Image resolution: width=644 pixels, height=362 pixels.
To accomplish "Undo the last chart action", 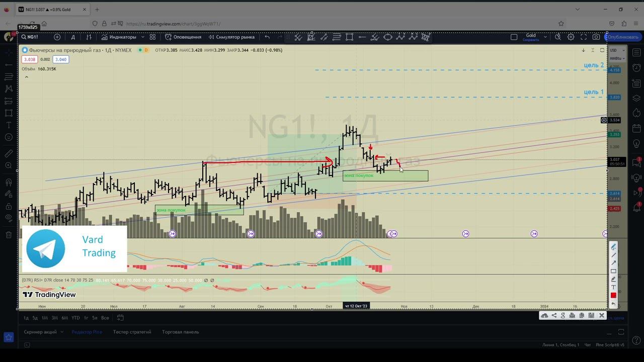I will point(267,37).
